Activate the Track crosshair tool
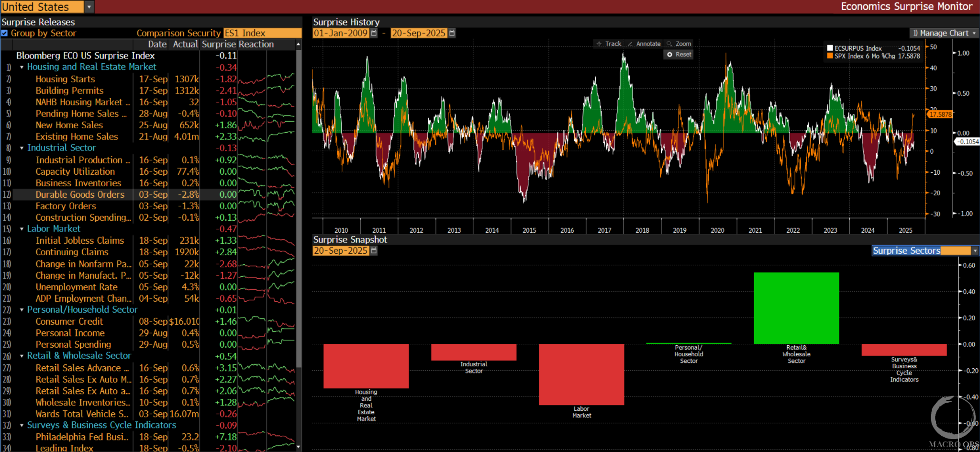This screenshot has height=452, width=980. 608,44
